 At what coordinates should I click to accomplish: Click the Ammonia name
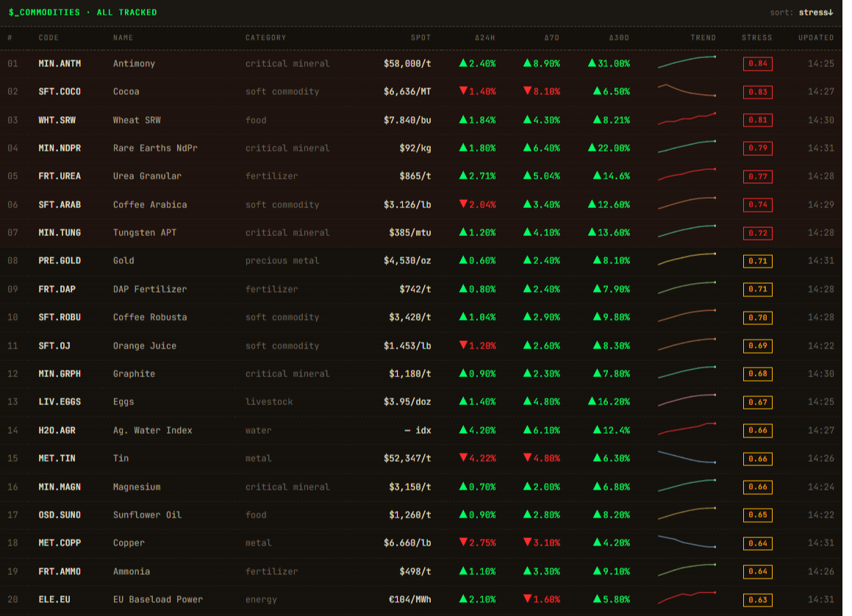point(132,571)
